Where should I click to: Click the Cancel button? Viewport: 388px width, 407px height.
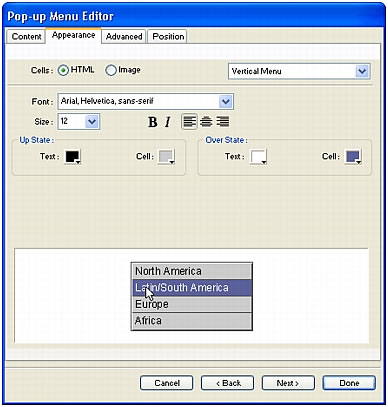click(x=167, y=383)
